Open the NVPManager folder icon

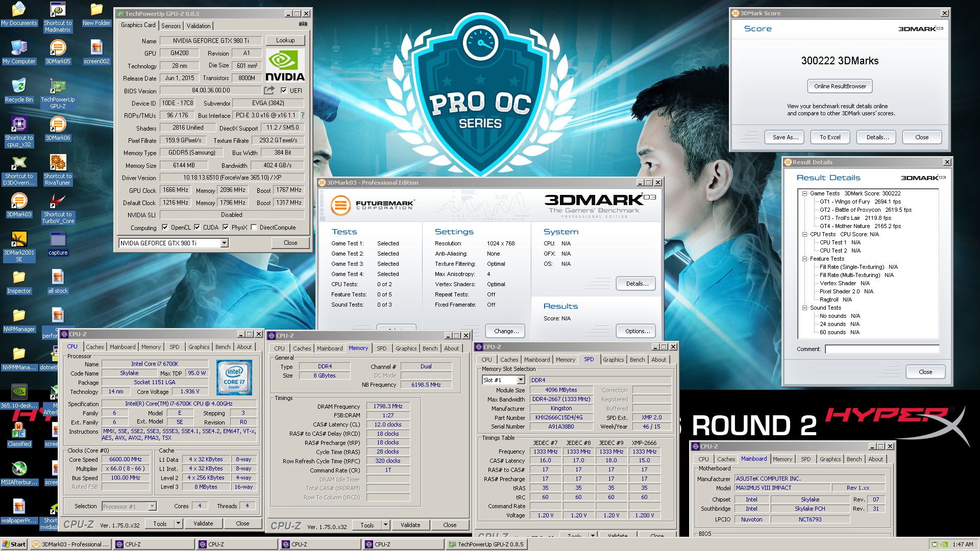click(x=19, y=320)
